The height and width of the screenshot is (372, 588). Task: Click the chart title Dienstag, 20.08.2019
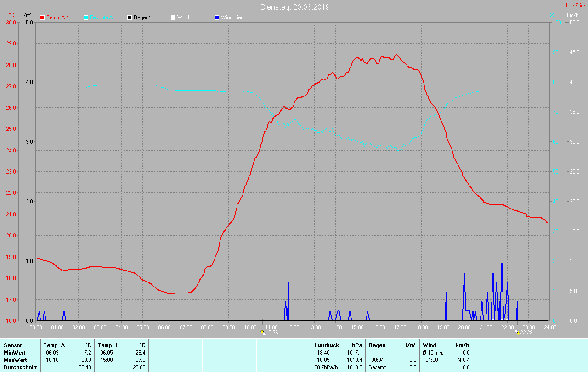(295, 7)
